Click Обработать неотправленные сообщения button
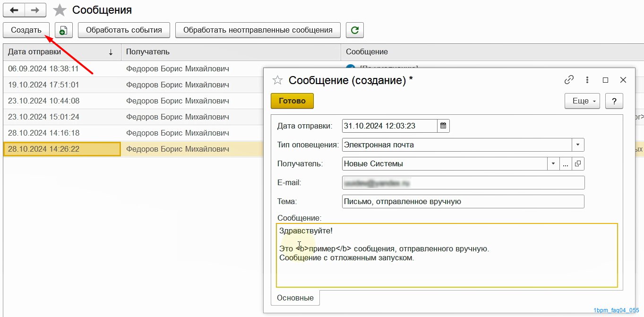The height and width of the screenshot is (317, 644). [258, 30]
